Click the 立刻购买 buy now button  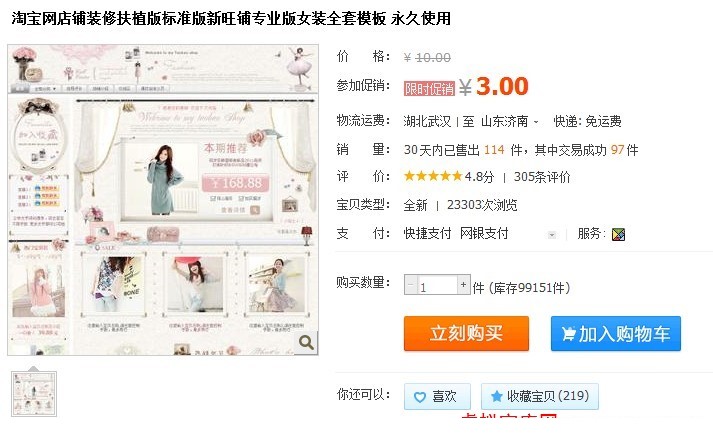[x=466, y=333]
